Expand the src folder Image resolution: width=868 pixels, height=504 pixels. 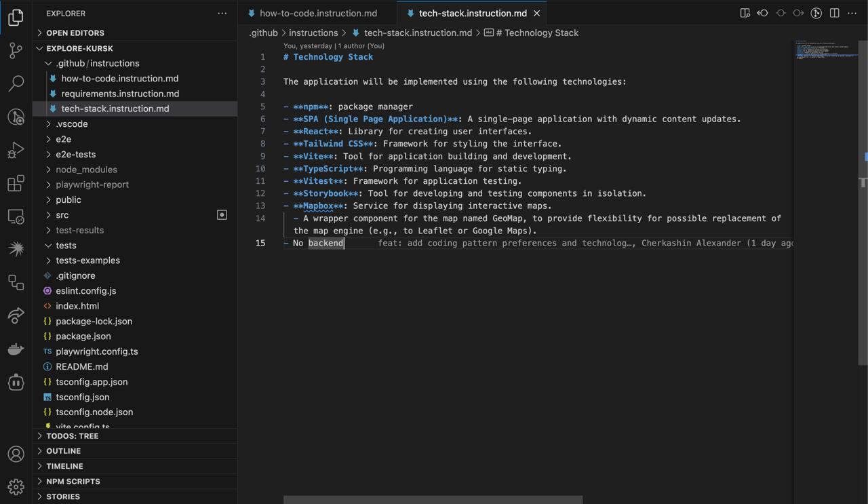pos(62,215)
